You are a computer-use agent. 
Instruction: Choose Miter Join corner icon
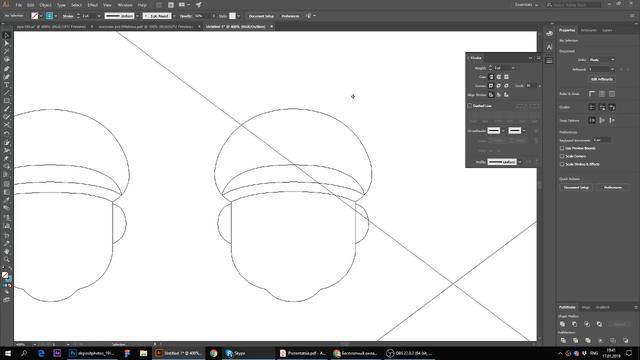coord(491,86)
